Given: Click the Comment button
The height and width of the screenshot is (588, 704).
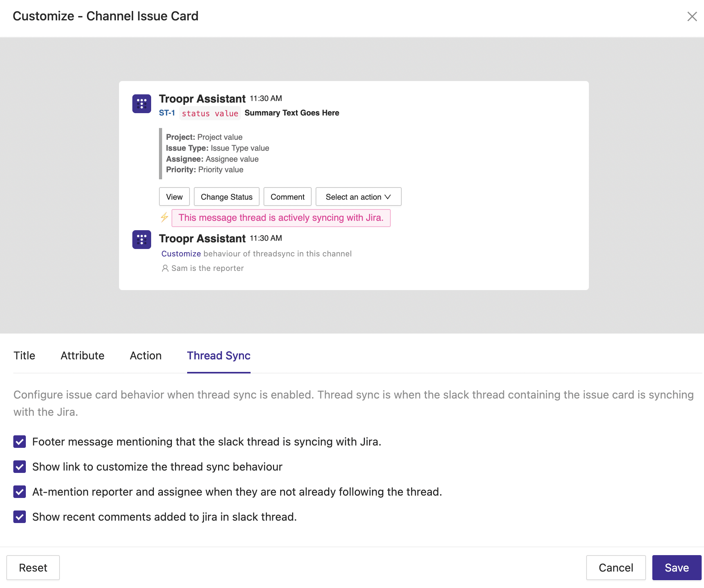Looking at the screenshot, I should pyautogui.click(x=287, y=197).
